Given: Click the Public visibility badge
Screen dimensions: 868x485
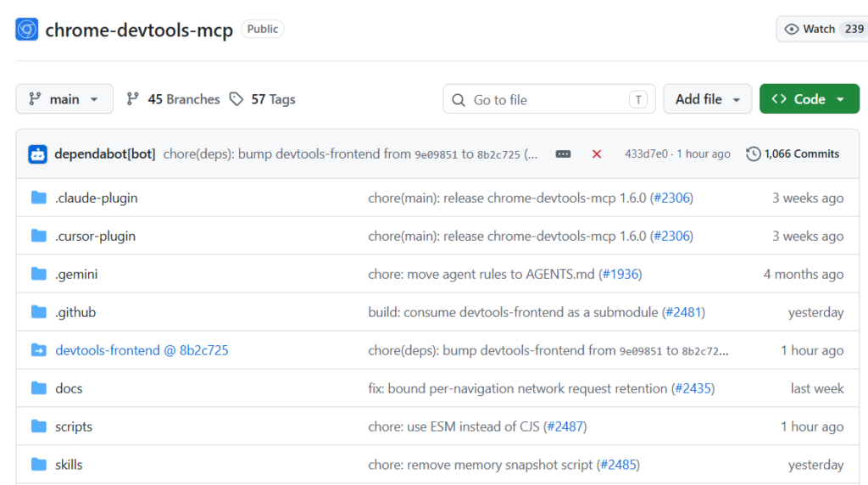Looking at the screenshot, I should (x=263, y=29).
